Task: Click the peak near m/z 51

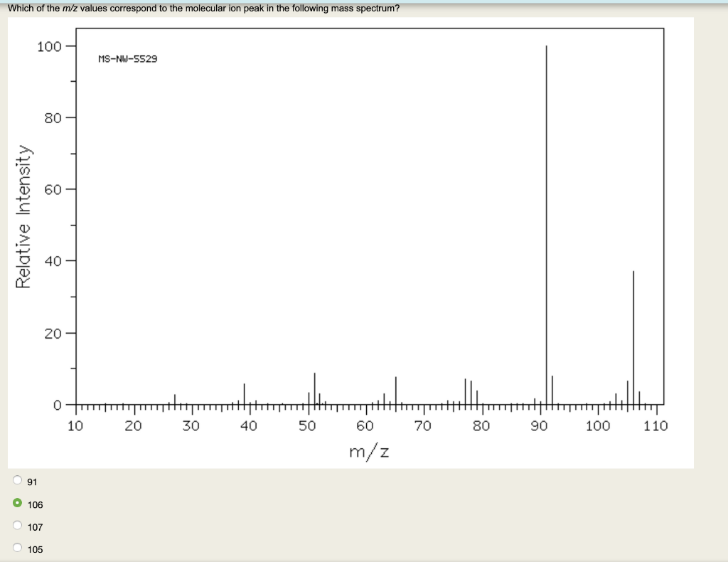Action: pos(313,388)
